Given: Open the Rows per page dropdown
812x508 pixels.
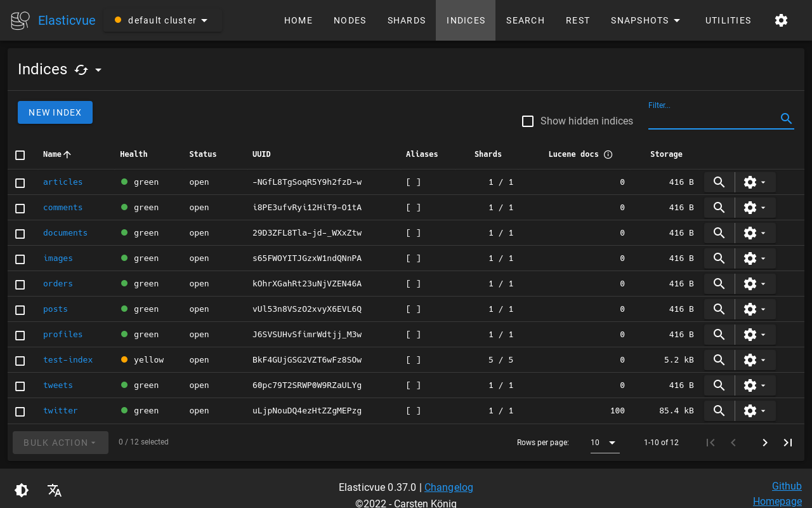Looking at the screenshot, I should pos(605,443).
